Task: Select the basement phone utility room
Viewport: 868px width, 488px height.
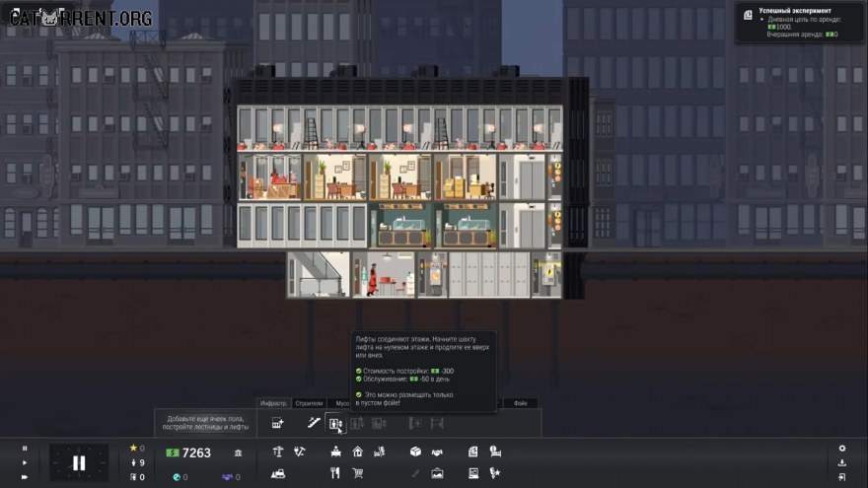Action: (x=432, y=274)
